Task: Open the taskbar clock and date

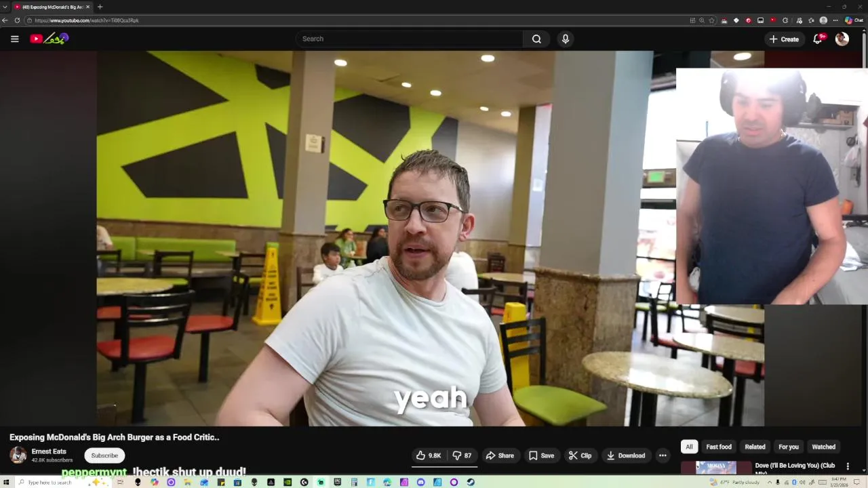Action: [840, 482]
